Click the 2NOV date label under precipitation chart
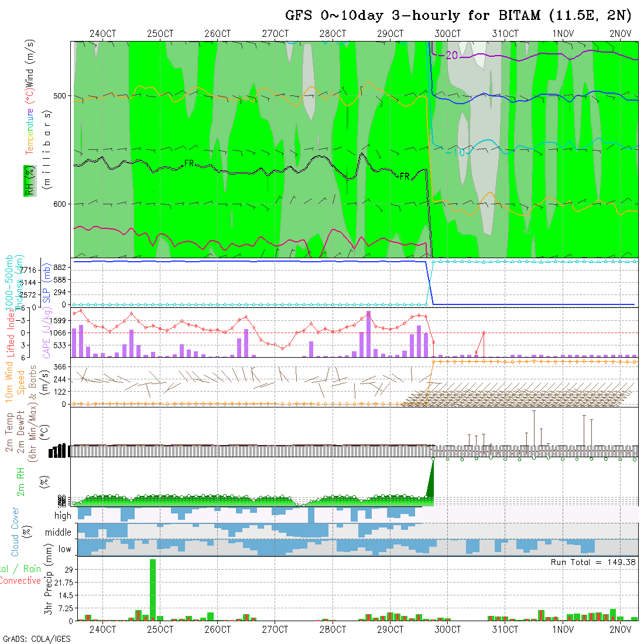Viewport: 644px width, 644px height. click(x=620, y=629)
